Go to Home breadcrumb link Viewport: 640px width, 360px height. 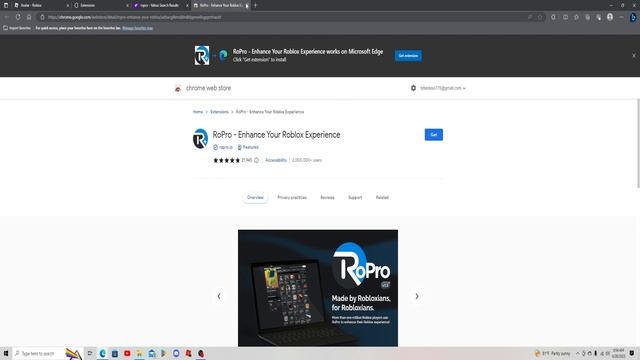(198, 112)
